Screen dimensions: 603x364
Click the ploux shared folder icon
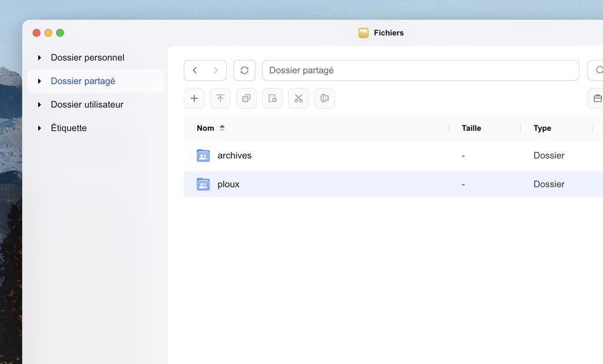203,184
